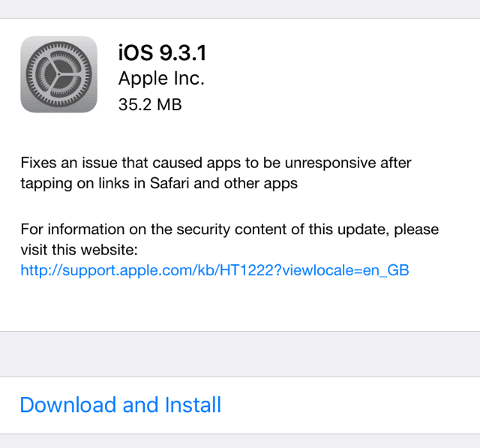The height and width of the screenshot is (448, 480).
Task: Click the Apple Inc. developer label
Action: coord(161,78)
